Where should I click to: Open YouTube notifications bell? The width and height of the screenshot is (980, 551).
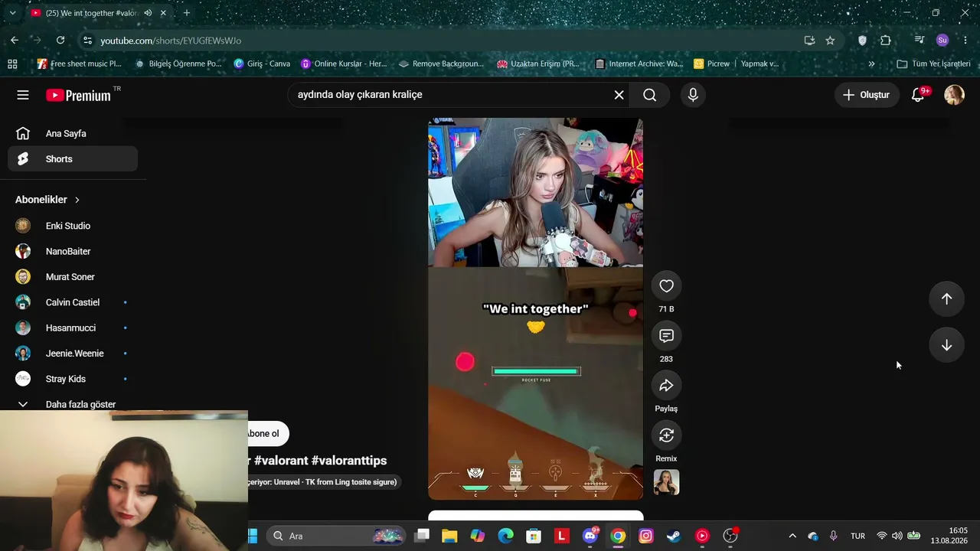[918, 95]
